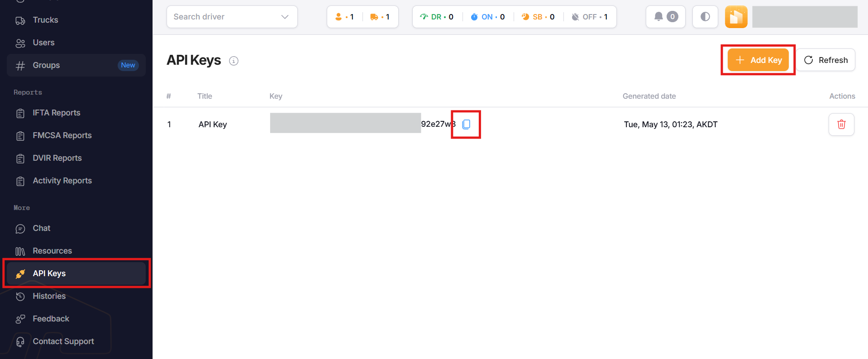Open Trucks in the sidebar
This screenshot has height=359, width=868.
pos(45,20)
